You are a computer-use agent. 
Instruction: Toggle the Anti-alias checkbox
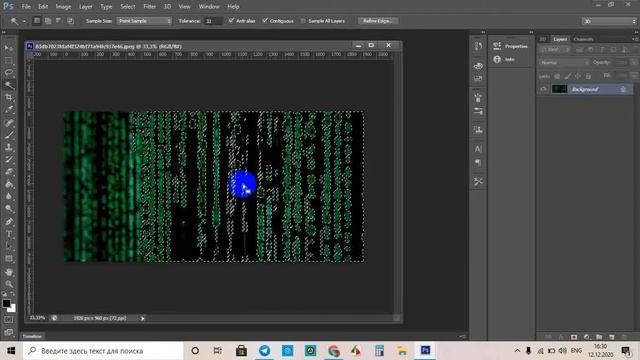click(231, 20)
